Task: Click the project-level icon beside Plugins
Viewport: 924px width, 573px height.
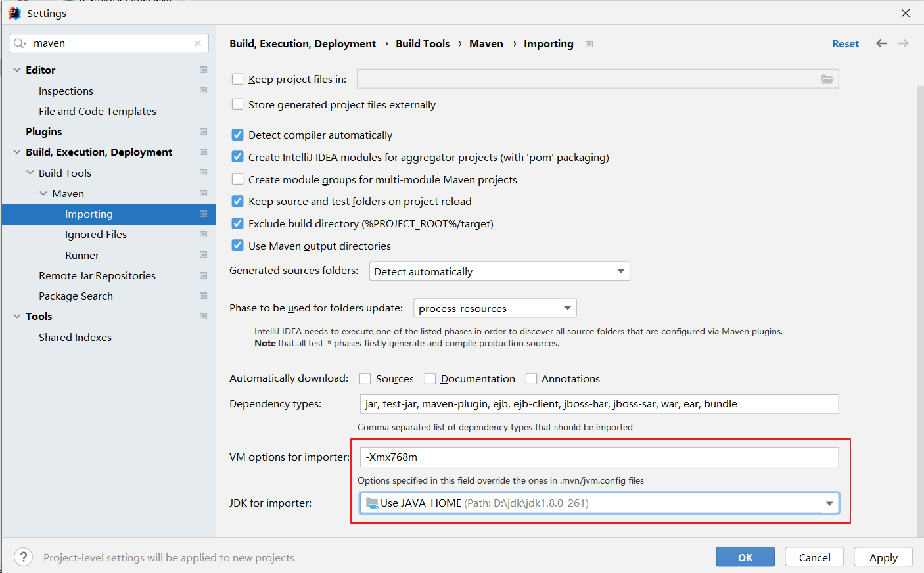Action: click(x=204, y=131)
